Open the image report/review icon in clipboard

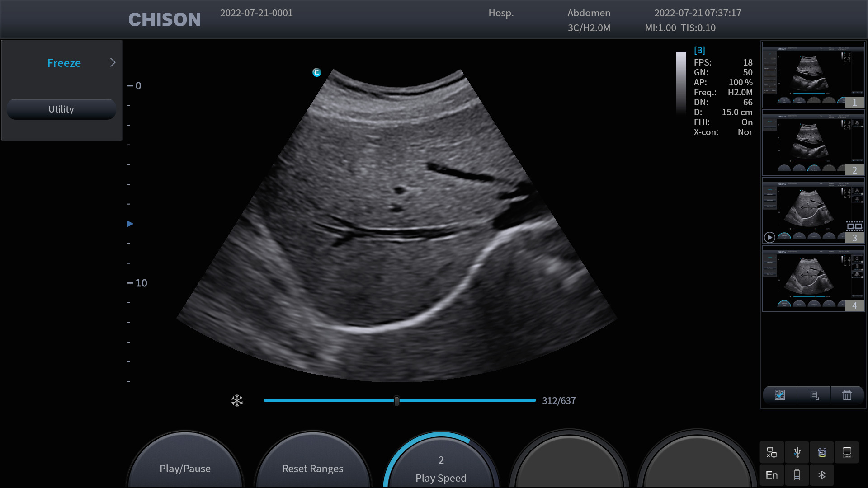click(813, 395)
